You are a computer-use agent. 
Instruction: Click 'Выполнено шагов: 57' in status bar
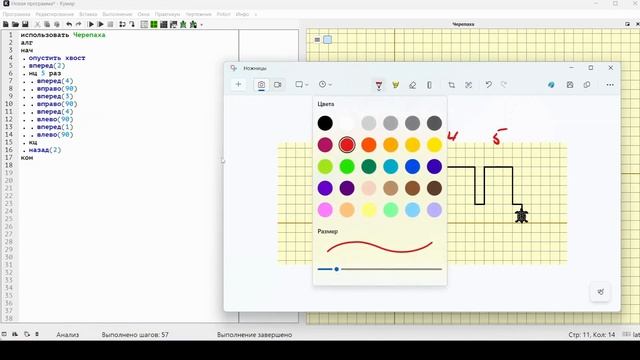(x=135, y=334)
